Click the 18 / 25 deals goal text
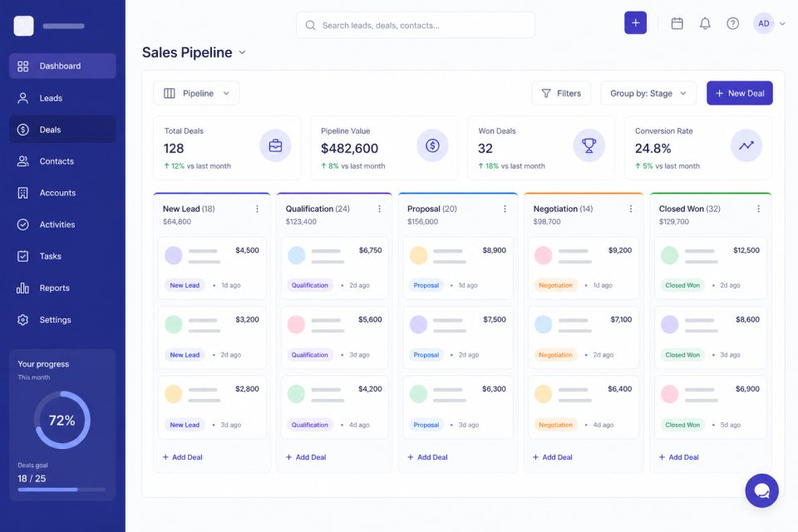This screenshot has height=532, width=798. tap(32, 479)
